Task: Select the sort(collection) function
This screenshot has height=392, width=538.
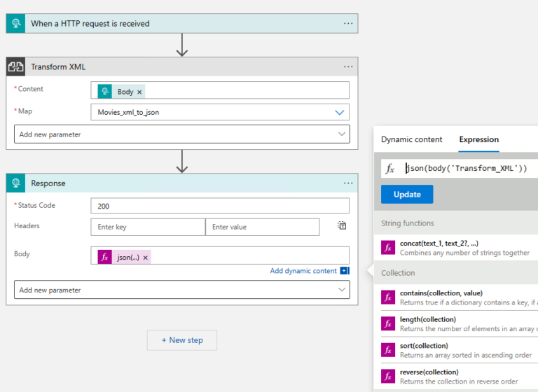Action: [x=460, y=350]
